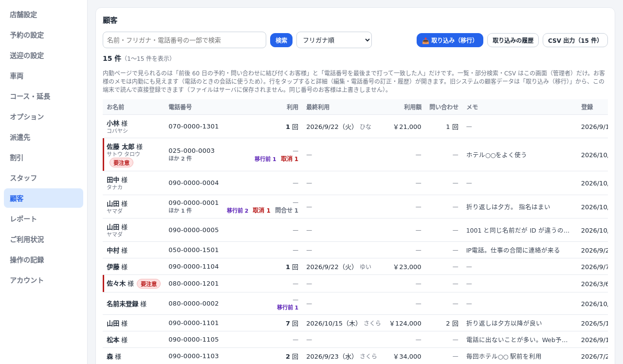The image size is (623, 364).
Task: Open customer row 松本 様
Action: click(355, 340)
